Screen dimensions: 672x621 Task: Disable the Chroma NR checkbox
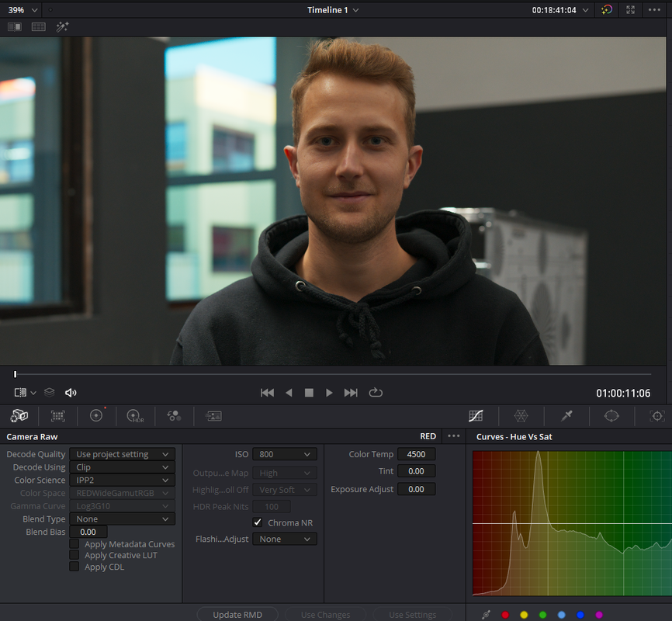coord(258,522)
